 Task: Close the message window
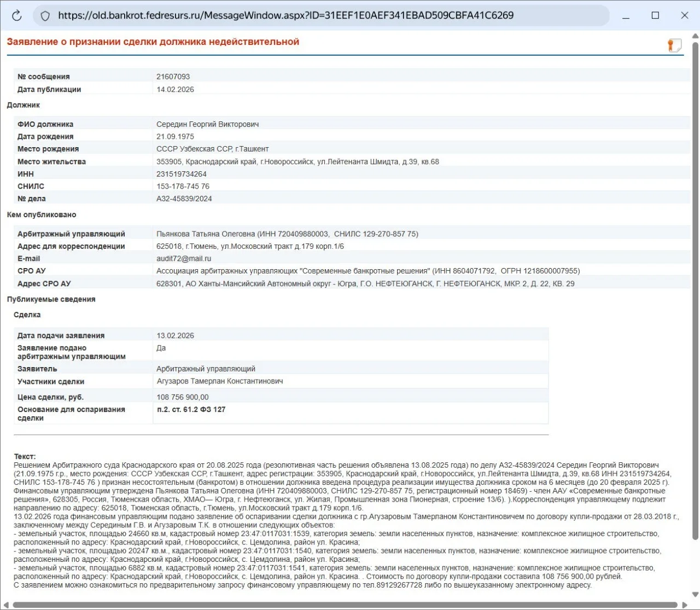coord(684,15)
